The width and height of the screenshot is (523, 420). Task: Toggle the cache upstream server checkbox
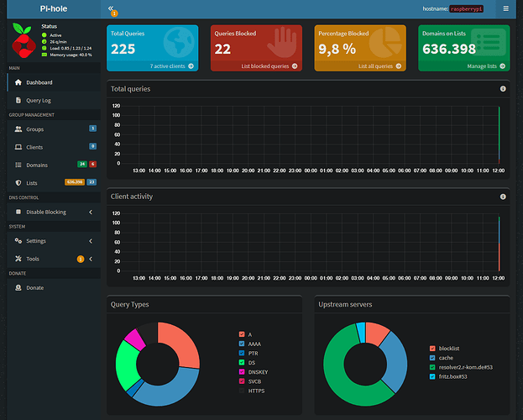pos(432,358)
